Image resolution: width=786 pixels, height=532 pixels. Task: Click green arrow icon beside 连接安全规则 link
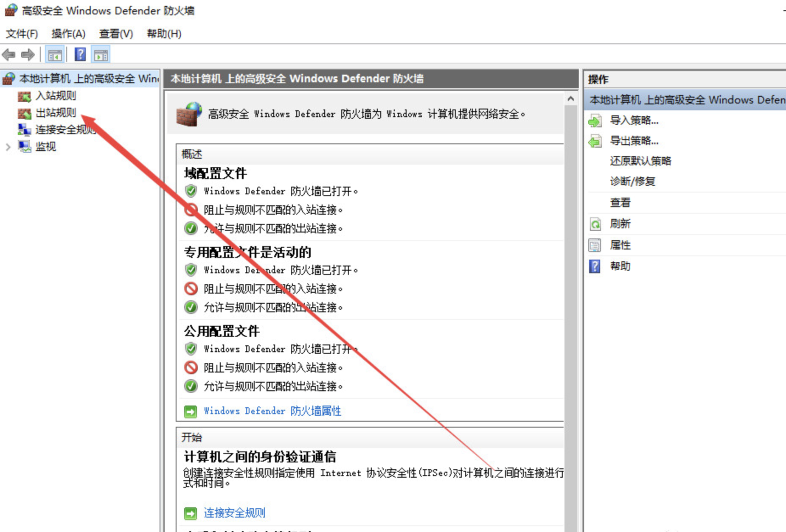191,513
